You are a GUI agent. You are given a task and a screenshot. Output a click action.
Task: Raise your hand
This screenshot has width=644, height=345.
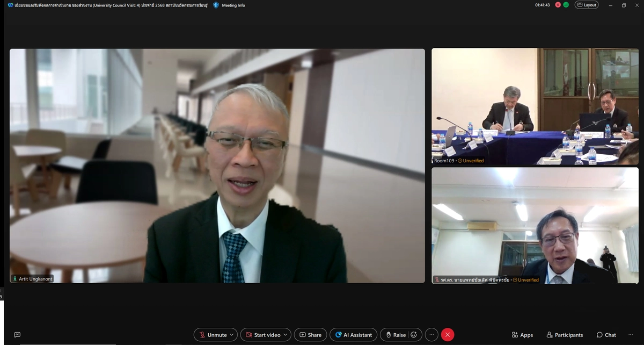click(x=396, y=335)
